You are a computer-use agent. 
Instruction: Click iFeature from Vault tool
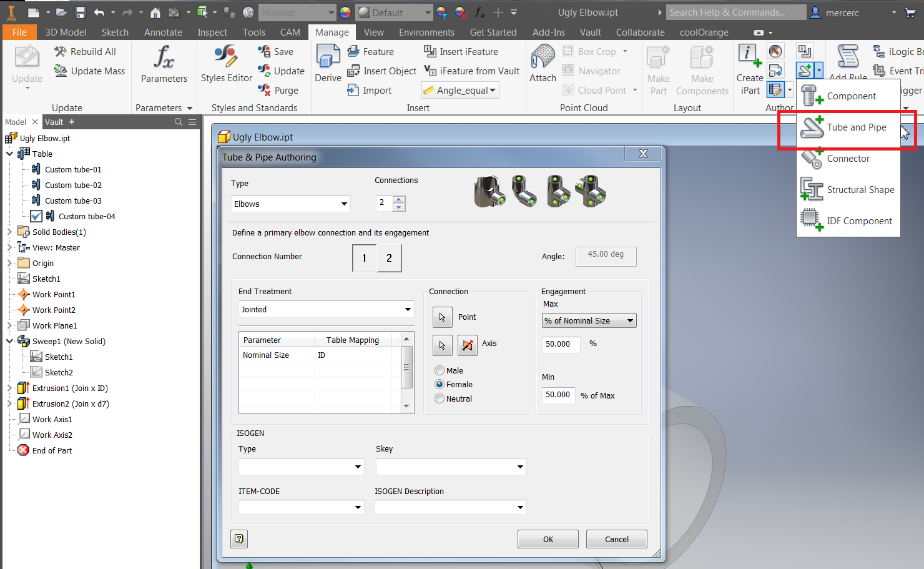tap(471, 71)
